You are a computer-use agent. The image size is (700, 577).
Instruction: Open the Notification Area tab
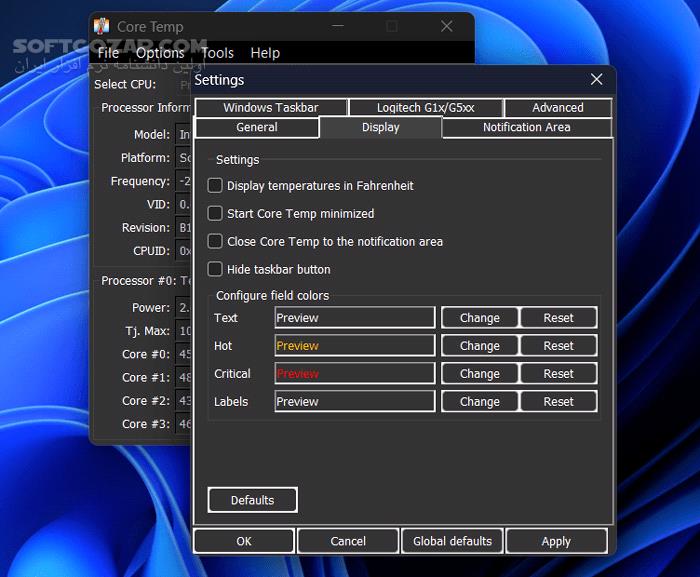[x=526, y=127]
